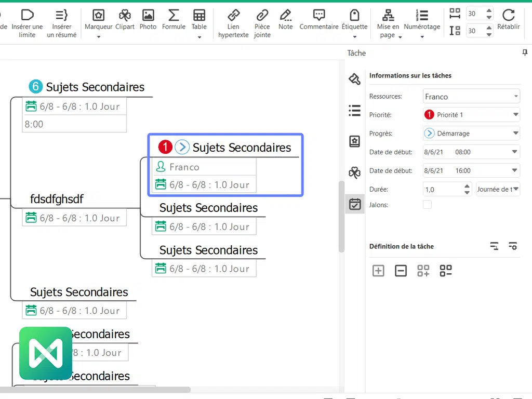Click the Lien hypertexte icon
This screenshot has height=399, width=532.
(x=233, y=16)
